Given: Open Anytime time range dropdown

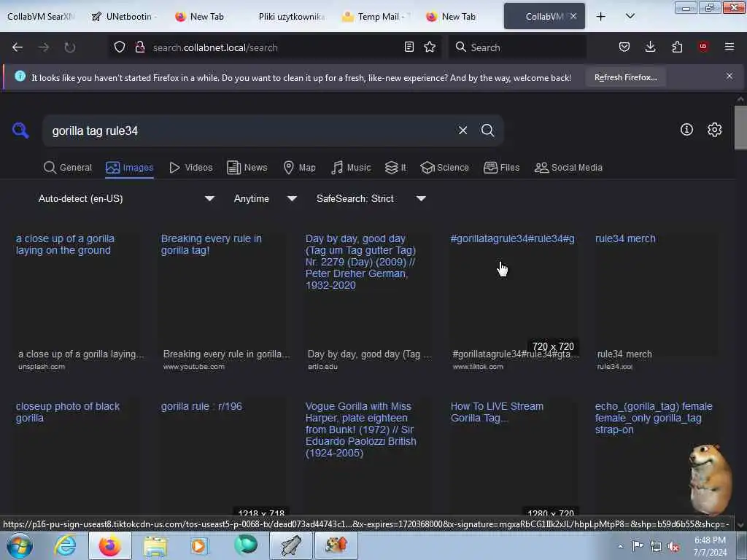Looking at the screenshot, I should point(265,198).
